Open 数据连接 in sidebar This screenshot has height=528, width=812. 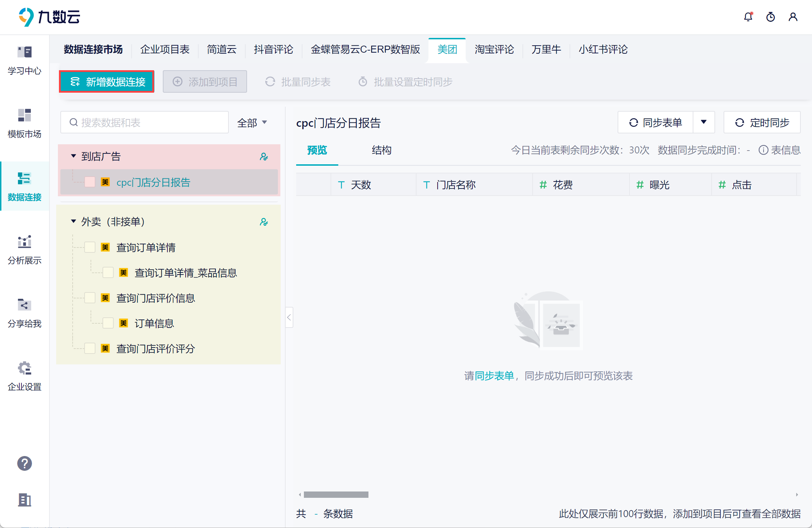[x=25, y=187]
